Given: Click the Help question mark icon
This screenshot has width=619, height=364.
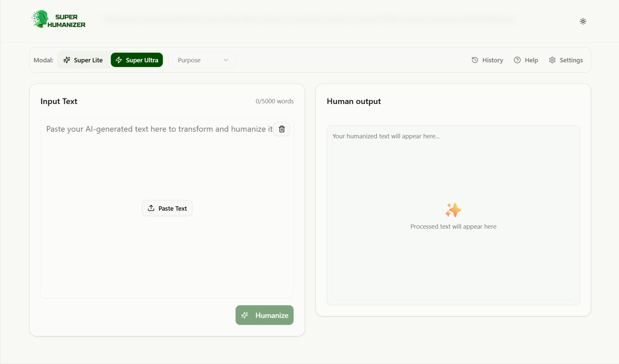Looking at the screenshot, I should click(x=517, y=60).
